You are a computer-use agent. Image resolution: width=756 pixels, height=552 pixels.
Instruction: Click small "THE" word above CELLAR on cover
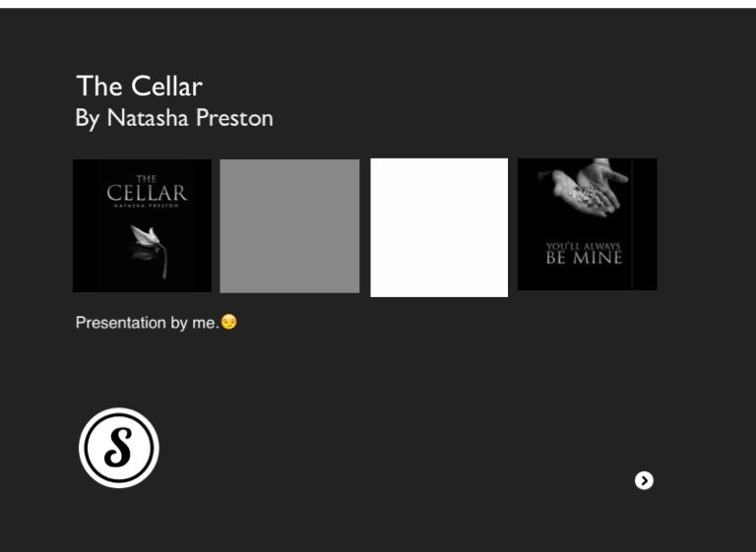pos(147,179)
